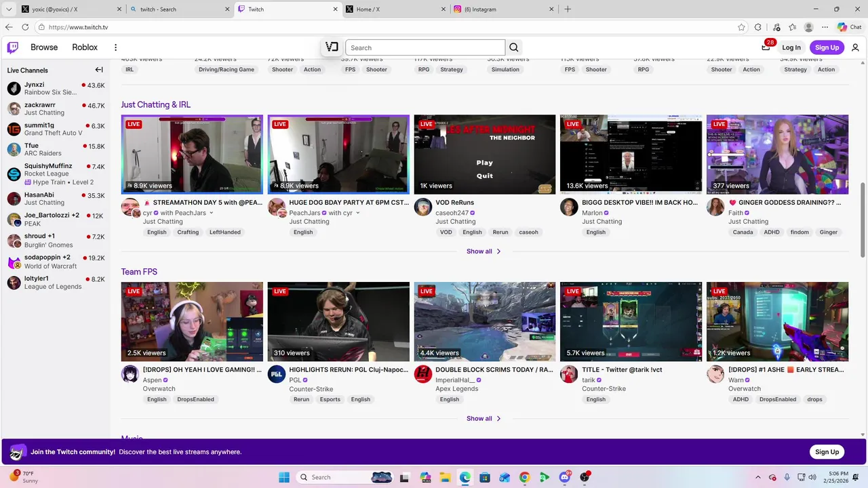868x488 pixels.
Task: Open the Windows Start menu
Action: pyautogui.click(x=283, y=477)
